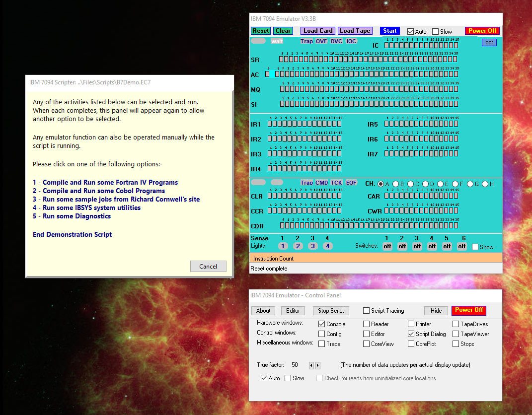
Task: Click Cancel in the Scripter dialog
Action: tap(208, 267)
